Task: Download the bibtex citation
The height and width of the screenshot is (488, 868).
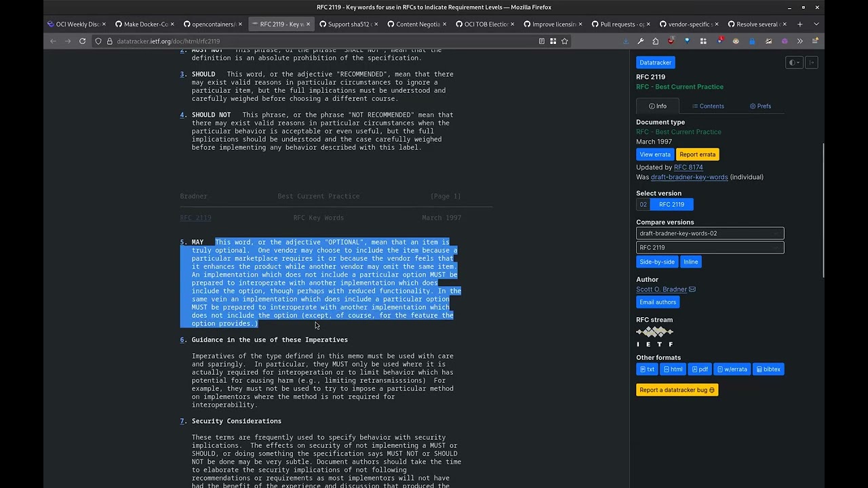Action: point(768,369)
